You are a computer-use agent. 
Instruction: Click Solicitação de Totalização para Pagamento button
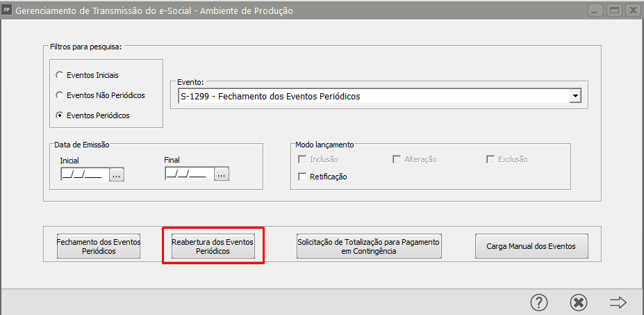click(x=369, y=246)
